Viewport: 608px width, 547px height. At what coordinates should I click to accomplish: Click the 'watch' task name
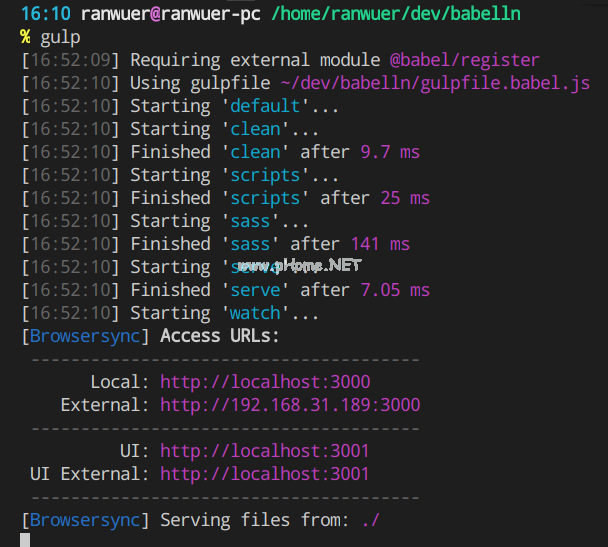coord(255,313)
